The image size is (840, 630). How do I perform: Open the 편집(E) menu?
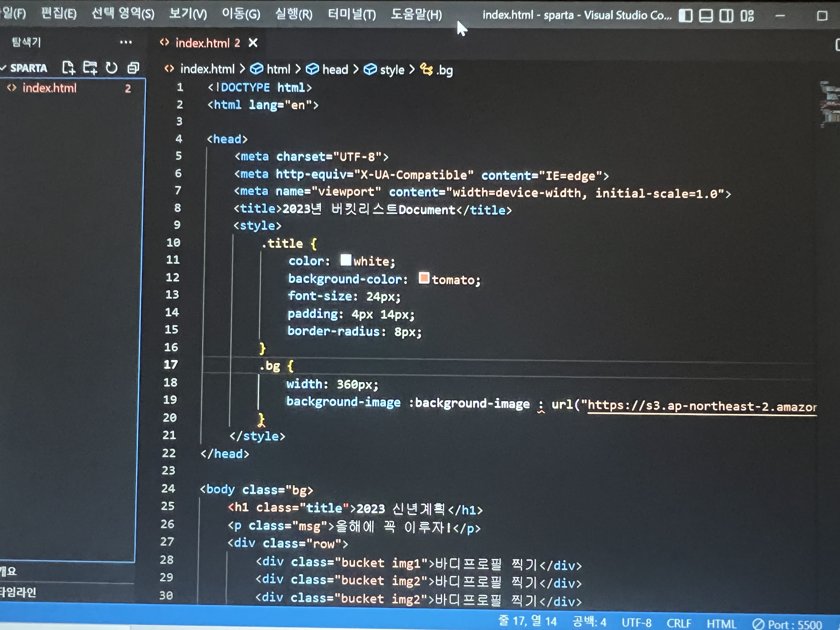[59, 14]
